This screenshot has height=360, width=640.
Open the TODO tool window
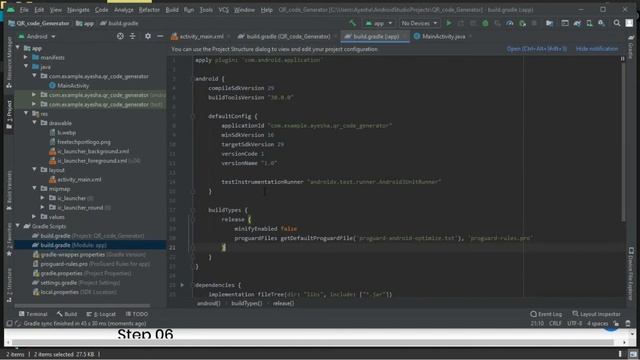(x=137, y=314)
